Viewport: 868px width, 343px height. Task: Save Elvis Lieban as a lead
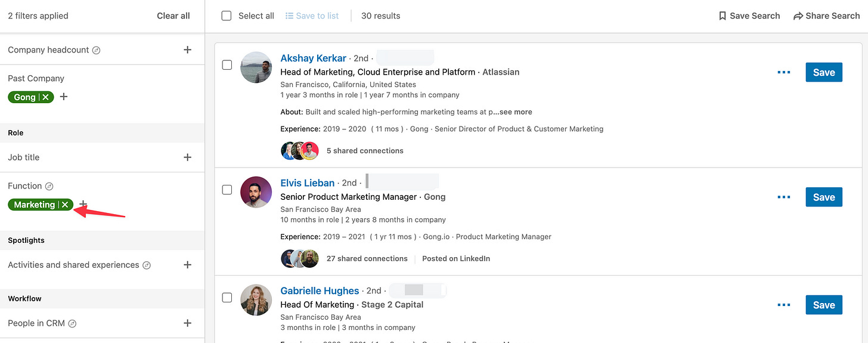(x=824, y=197)
